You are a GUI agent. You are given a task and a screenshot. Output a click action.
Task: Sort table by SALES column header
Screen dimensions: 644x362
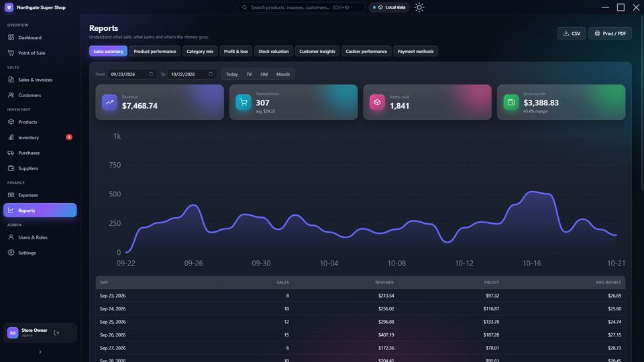[282, 282]
